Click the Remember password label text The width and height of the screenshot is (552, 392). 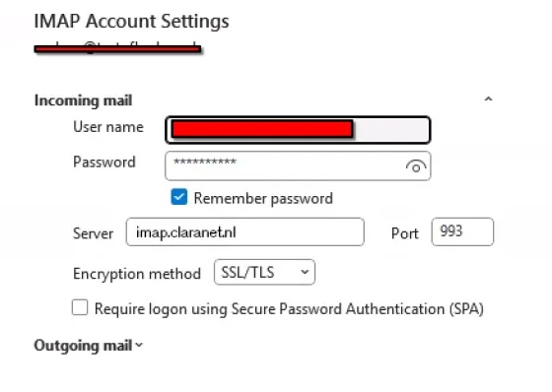point(263,199)
